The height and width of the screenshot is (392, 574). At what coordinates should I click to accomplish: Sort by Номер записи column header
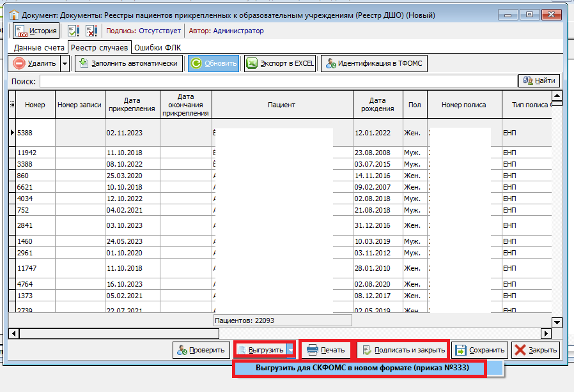tap(80, 105)
